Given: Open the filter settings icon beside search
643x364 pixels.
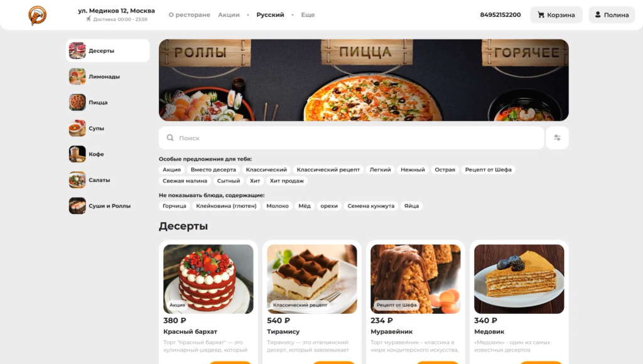Looking at the screenshot, I should 557,137.
